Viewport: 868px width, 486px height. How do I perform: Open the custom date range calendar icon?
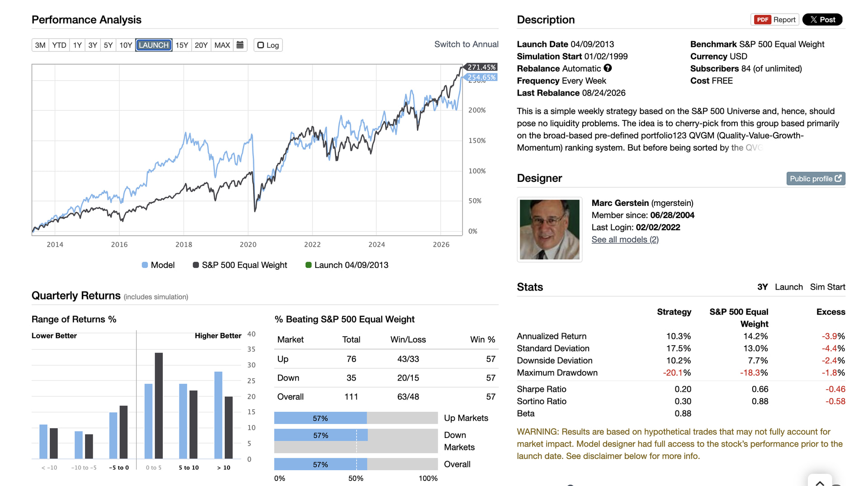[x=240, y=45]
